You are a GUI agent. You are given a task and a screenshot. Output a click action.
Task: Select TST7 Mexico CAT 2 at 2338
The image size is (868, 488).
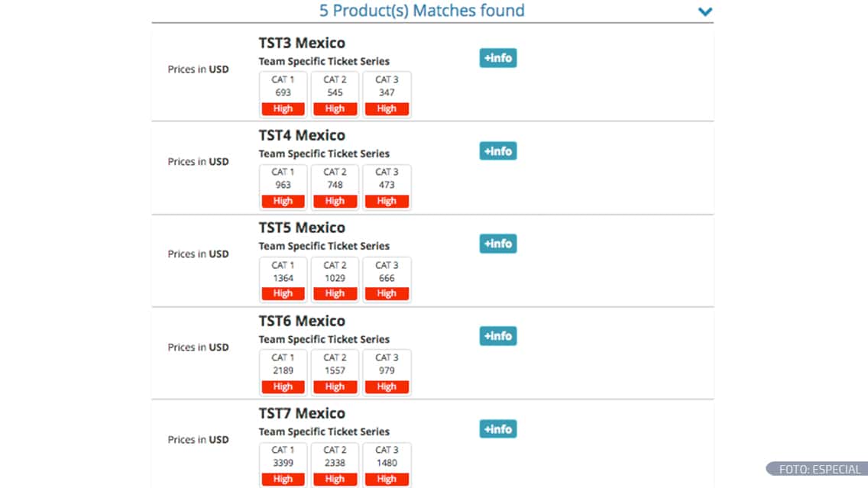point(335,465)
